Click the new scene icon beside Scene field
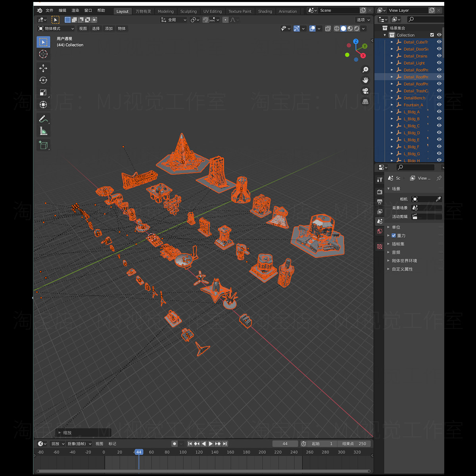Viewport: 476px width, 476px height. point(363,10)
